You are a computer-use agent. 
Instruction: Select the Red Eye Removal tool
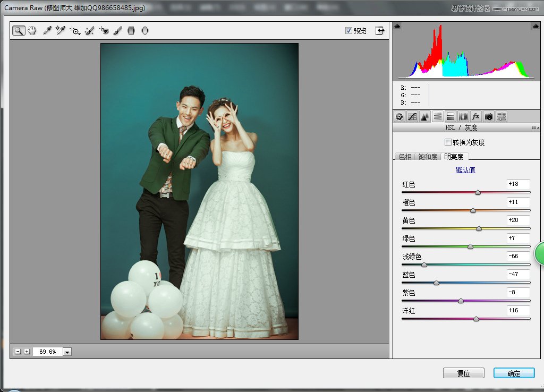pyautogui.click(x=105, y=30)
